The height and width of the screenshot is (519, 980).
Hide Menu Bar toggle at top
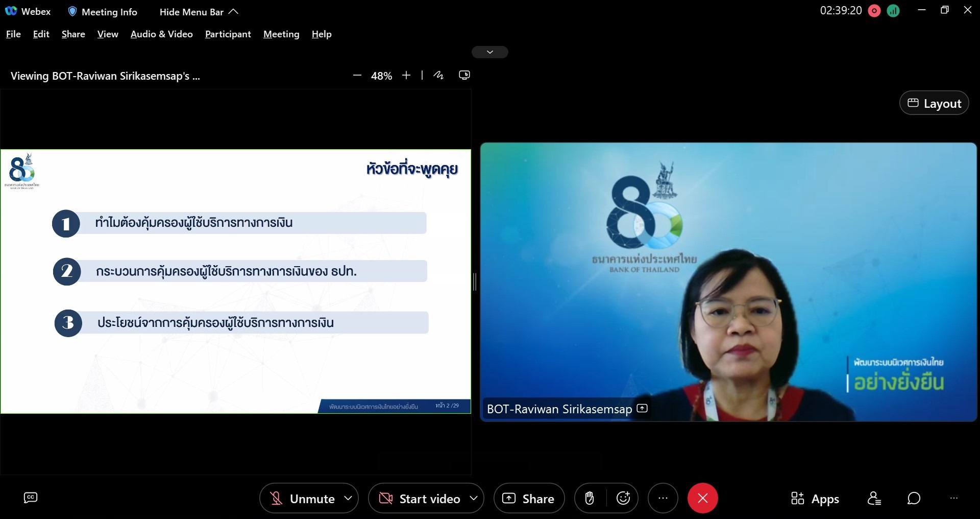click(x=199, y=12)
